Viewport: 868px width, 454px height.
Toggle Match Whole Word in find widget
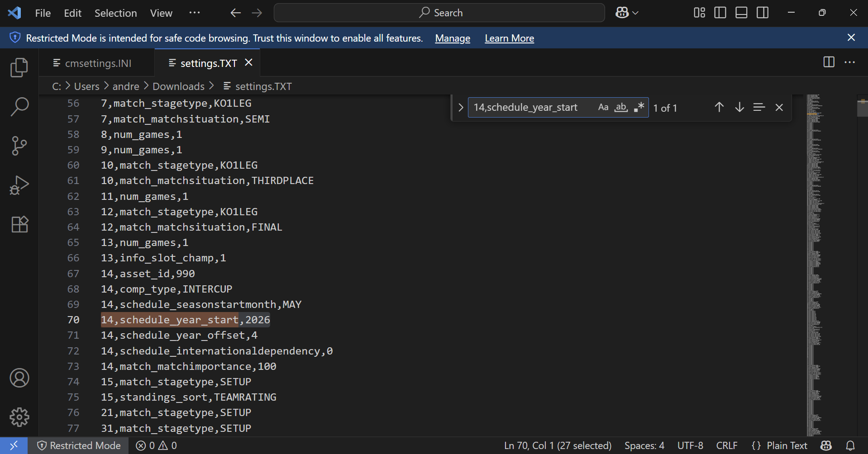coord(621,108)
